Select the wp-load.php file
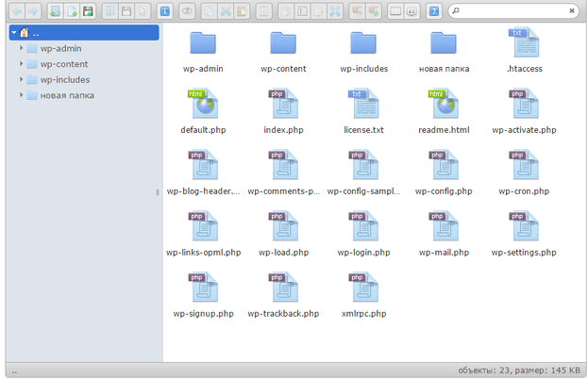This screenshot has width=588, height=379. [283, 226]
